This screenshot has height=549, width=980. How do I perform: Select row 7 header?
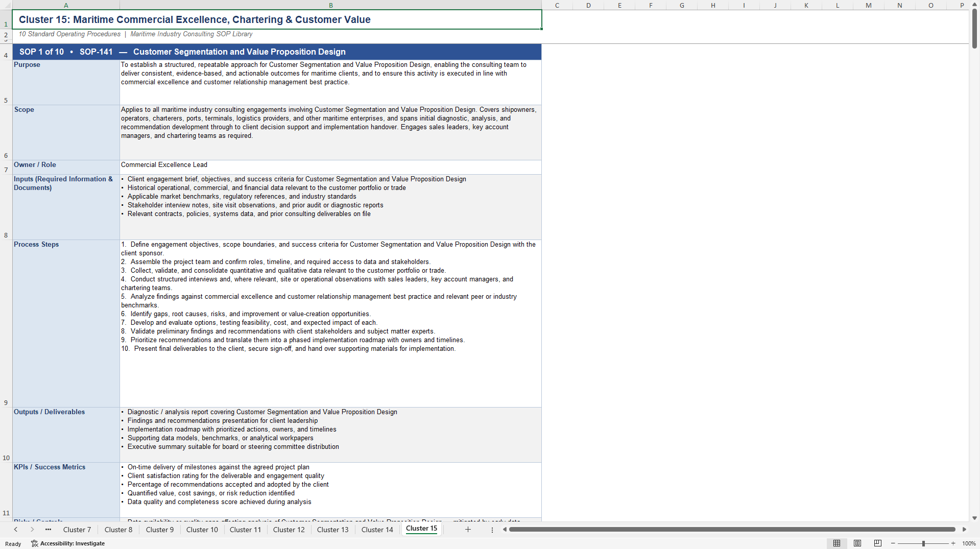click(6, 167)
